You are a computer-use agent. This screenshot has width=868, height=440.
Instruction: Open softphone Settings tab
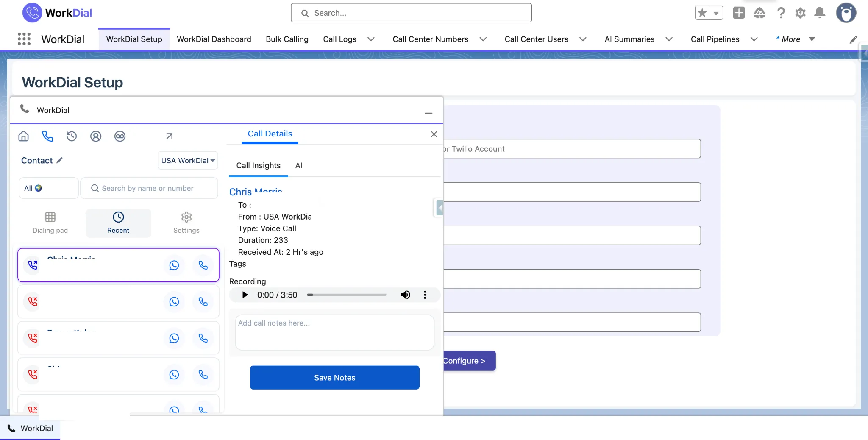click(x=186, y=223)
